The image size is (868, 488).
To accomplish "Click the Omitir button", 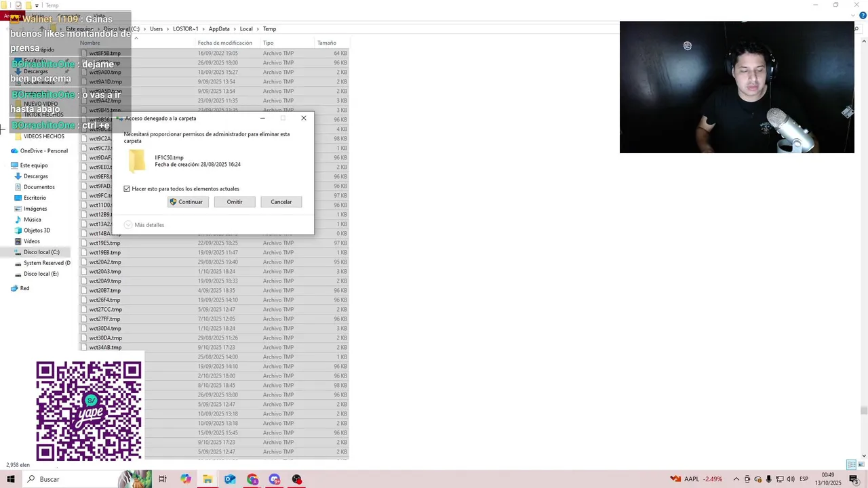I will coord(235,202).
